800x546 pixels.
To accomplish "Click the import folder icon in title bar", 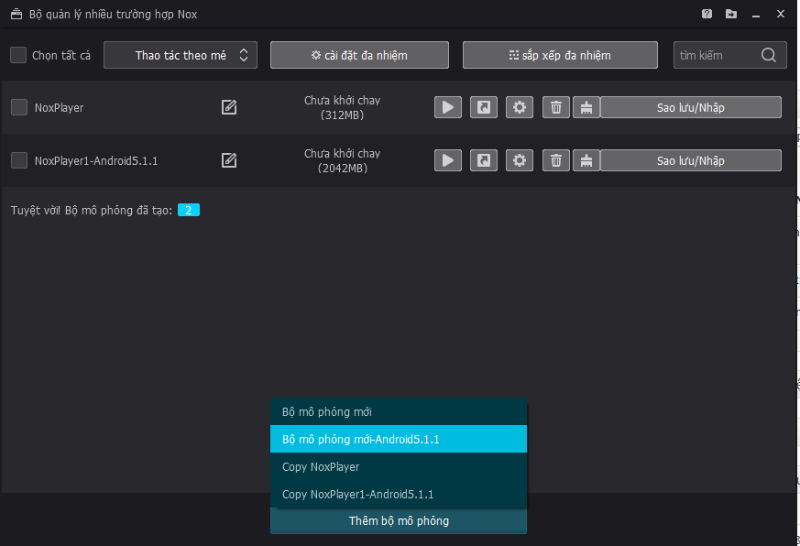I will pyautogui.click(x=731, y=14).
